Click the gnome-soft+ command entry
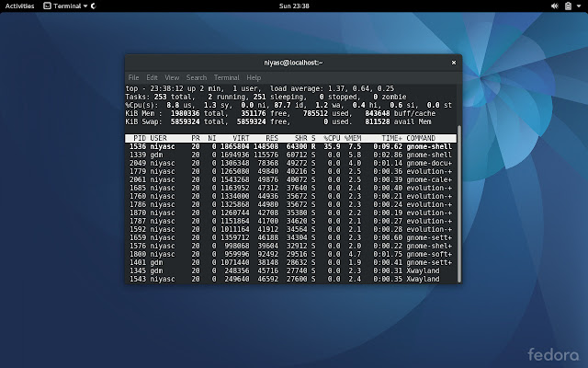588x368 pixels. coord(429,254)
